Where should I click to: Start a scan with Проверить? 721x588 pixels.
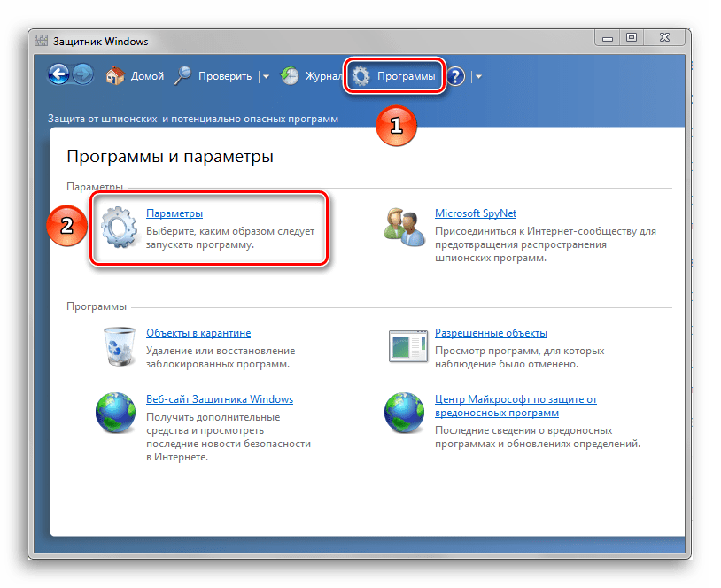(x=225, y=76)
